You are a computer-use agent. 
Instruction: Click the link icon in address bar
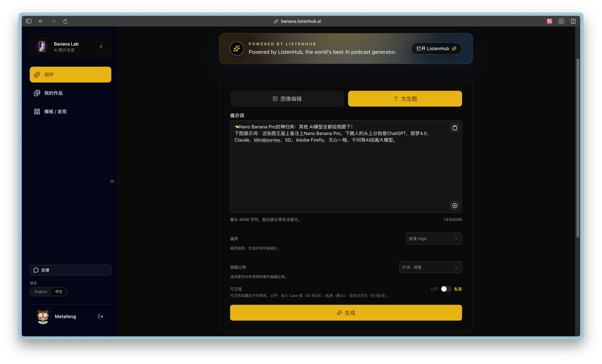276,21
